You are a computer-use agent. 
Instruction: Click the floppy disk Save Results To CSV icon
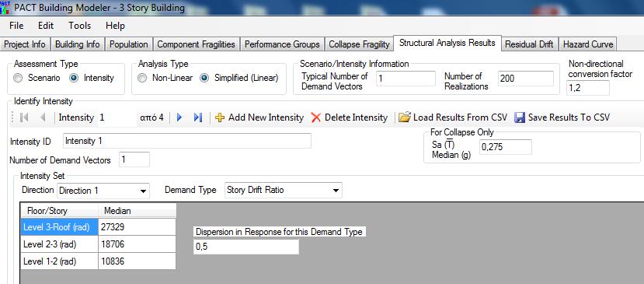click(520, 117)
